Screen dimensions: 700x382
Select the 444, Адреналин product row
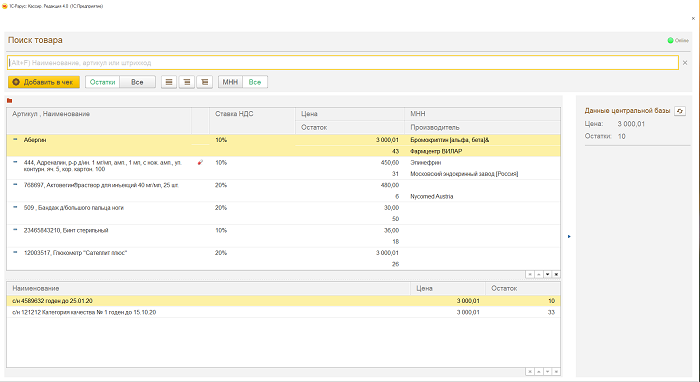283,168
